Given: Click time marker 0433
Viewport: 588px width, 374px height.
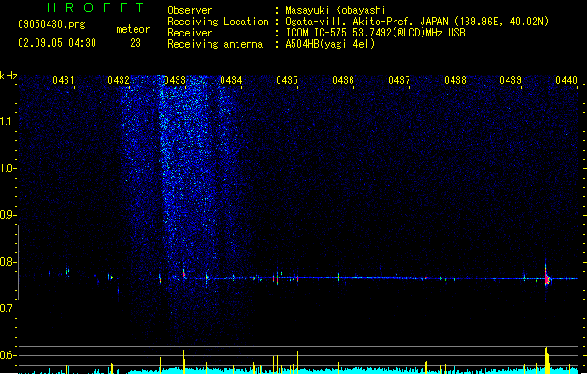Looking at the screenshot, I should 175,80.
